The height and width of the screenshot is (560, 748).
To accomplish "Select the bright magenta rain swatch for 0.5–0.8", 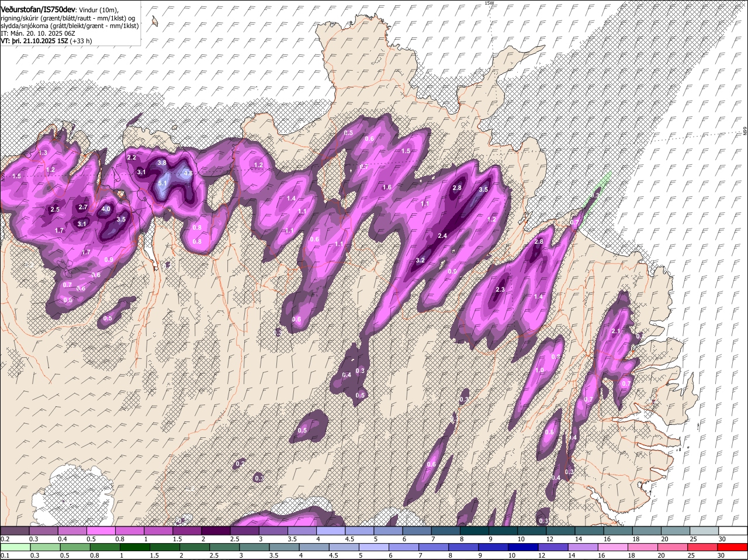I will 102,530.
